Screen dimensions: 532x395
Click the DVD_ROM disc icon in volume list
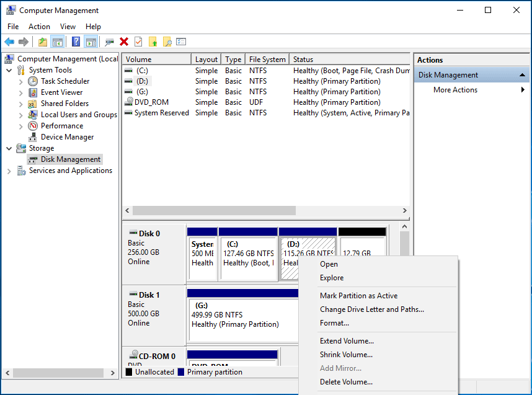tap(128, 102)
